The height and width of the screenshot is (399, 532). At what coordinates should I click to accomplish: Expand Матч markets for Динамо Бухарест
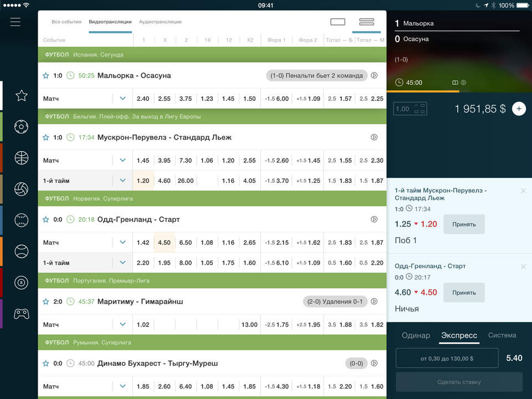click(123, 386)
